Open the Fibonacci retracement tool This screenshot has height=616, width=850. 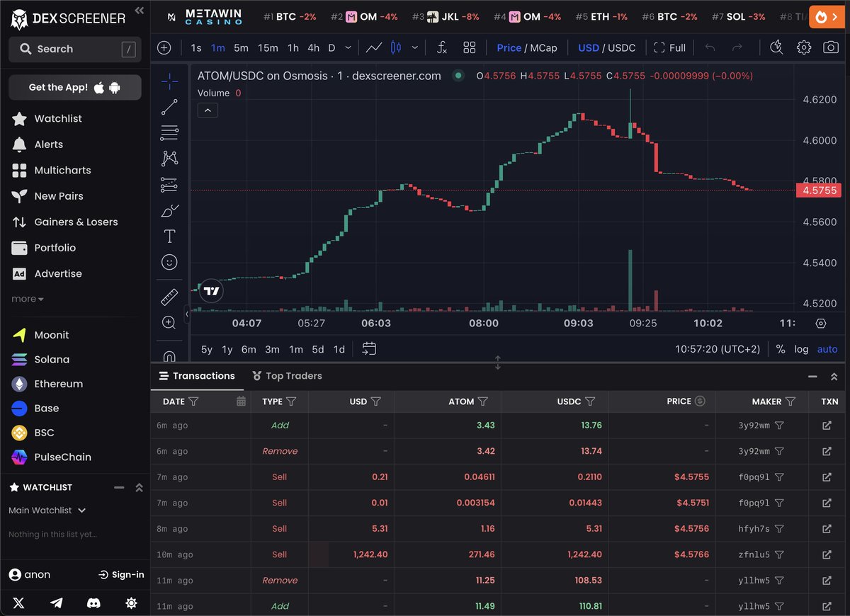169,132
